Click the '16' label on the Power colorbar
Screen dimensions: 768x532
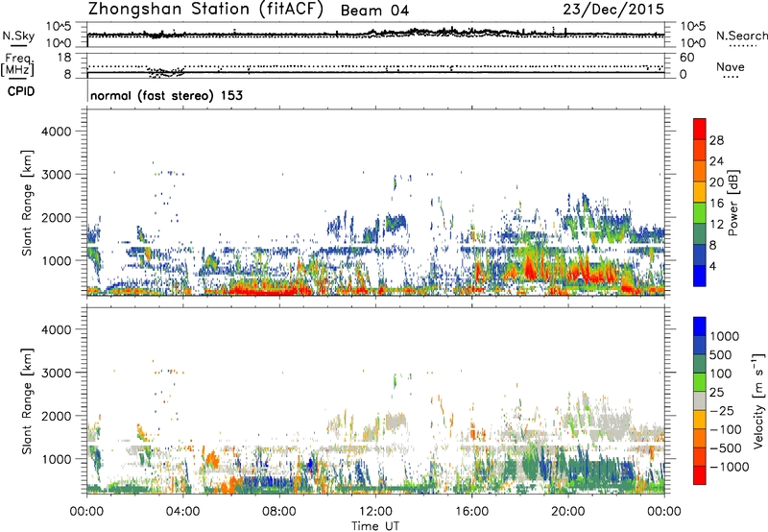716,204
